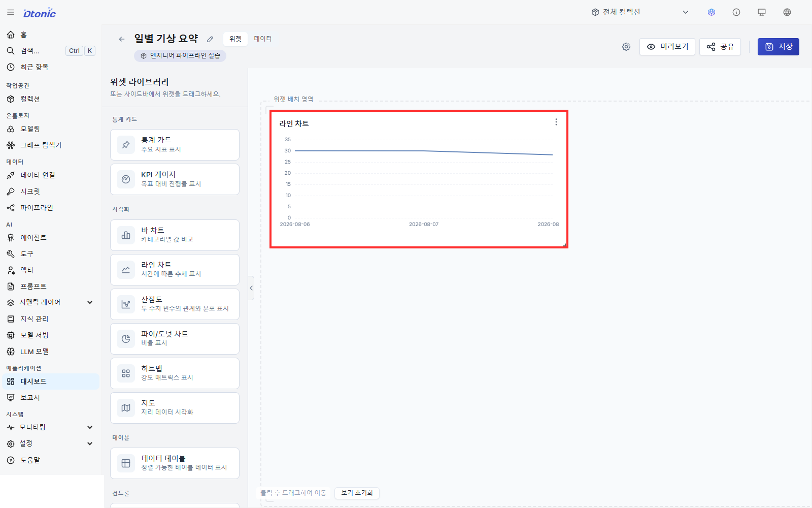Toggle the hamburger sidebar menu

(11, 12)
